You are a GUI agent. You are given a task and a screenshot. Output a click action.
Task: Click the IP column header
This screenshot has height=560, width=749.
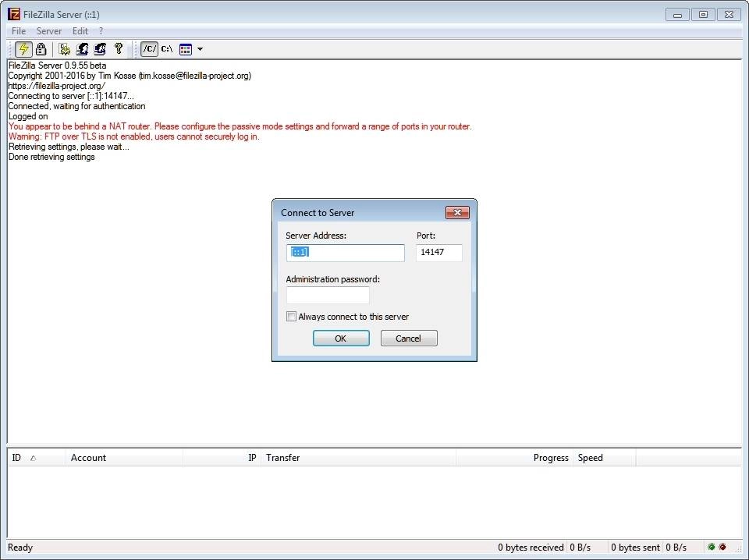tap(222, 458)
